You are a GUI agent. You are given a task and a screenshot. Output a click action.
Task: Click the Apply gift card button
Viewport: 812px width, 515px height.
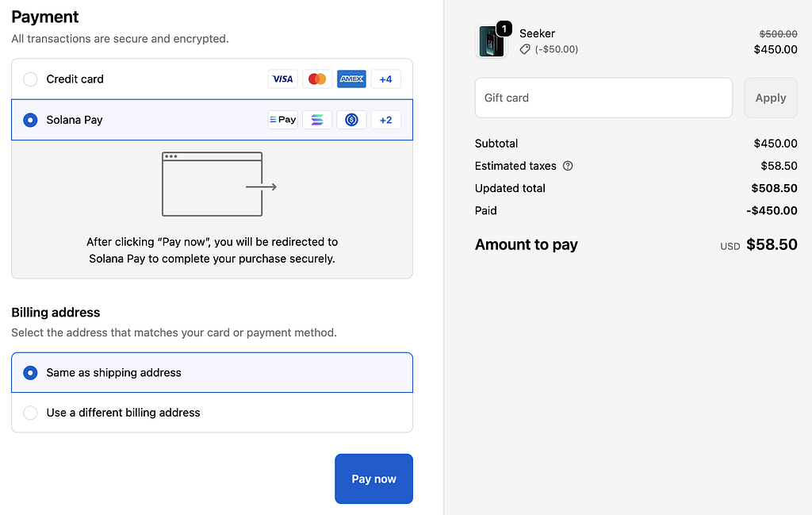[x=770, y=98]
